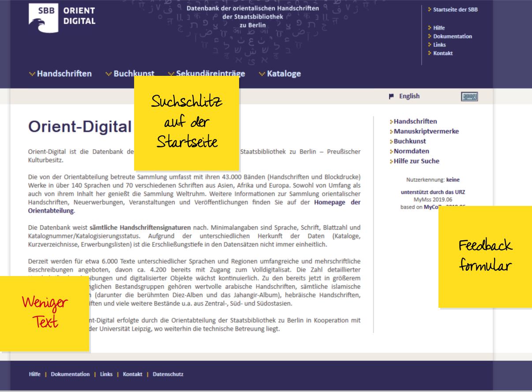Open the virtual keyboard icon

point(469,97)
